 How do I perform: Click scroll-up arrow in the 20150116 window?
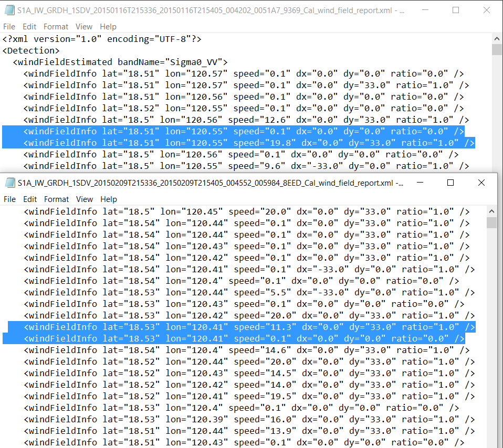click(x=497, y=38)
